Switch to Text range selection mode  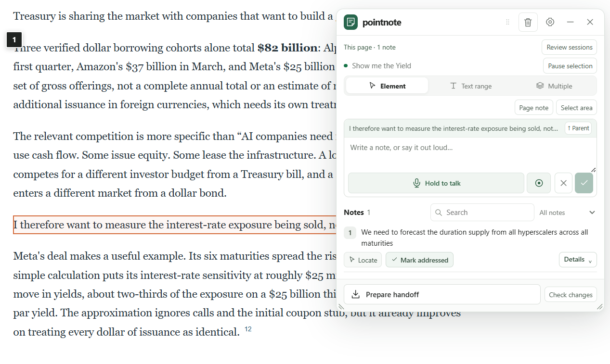[x=470, y=86]
